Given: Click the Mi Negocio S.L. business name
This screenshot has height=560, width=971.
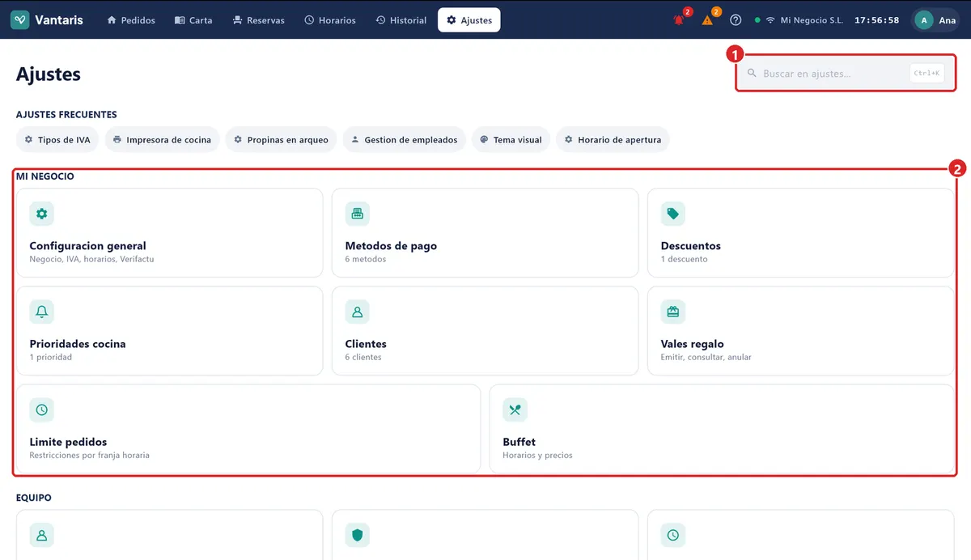Looking at the screenshot, I should (x=812, y=20).
